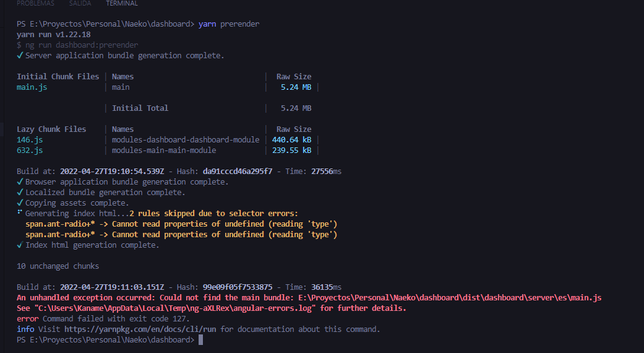The width and height of the screenshot is (644, 353).
Task: Click the 'Initial Chunk Files' header
Action: (x=58, y=77)
